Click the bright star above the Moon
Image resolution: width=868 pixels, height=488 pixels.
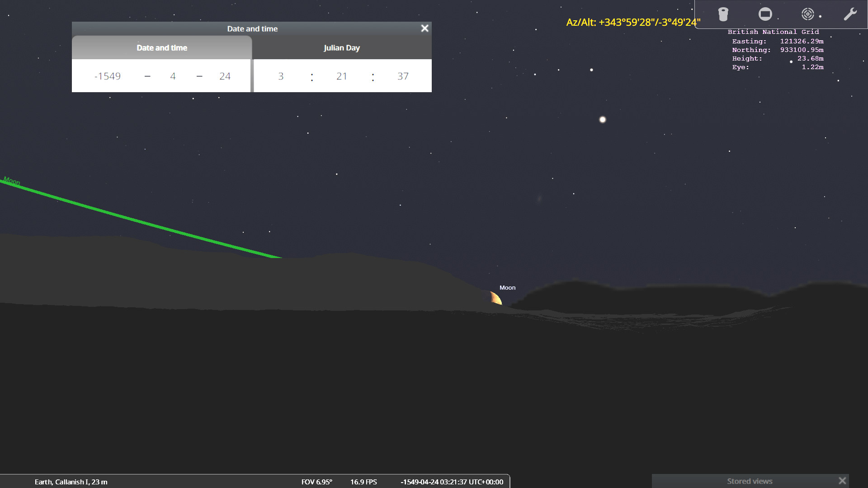click(602, 120)
